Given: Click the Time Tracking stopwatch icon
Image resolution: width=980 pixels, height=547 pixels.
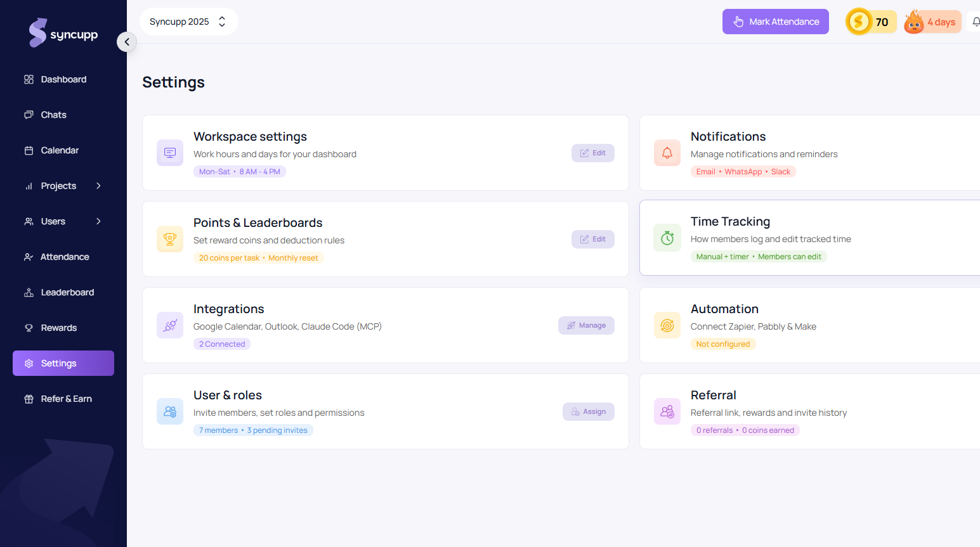Looking at the screenshot, I should [667, 238].
